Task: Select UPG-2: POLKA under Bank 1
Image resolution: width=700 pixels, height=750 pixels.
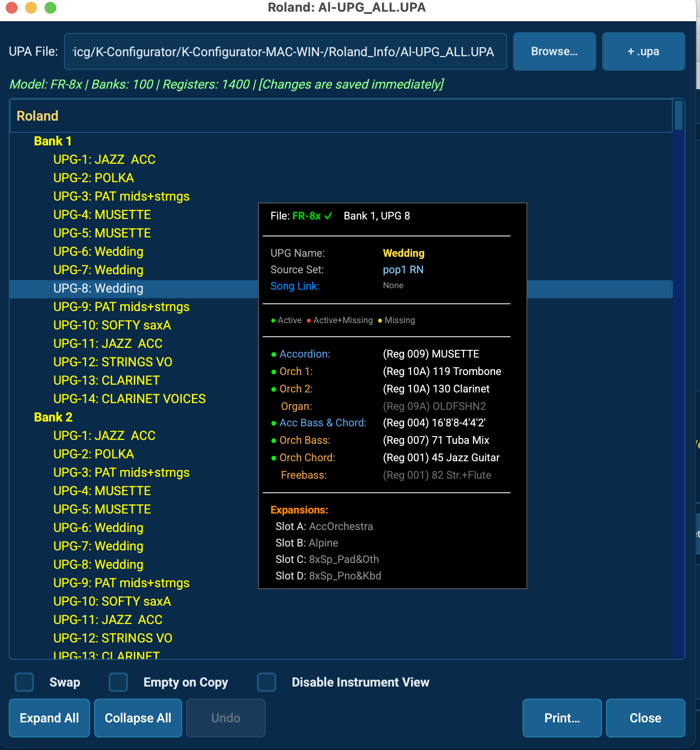Action: click(x=94, y=178)
